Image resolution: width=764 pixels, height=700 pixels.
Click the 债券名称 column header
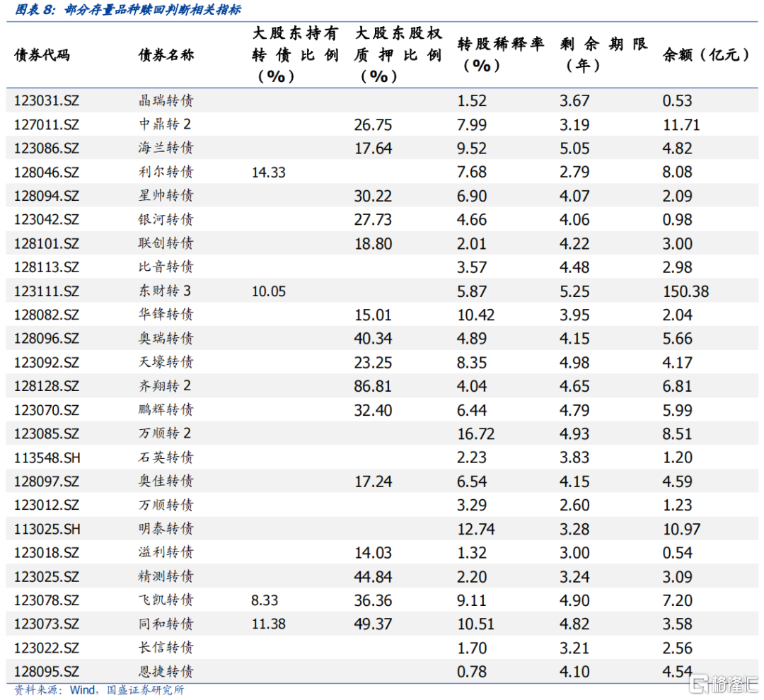[166, 56]
